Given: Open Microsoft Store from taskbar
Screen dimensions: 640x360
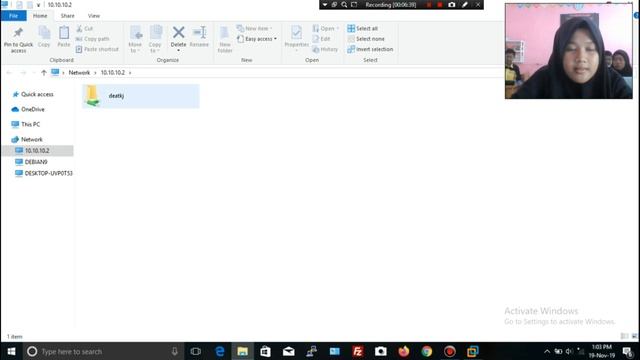Looking at the screenshot, I should pyautogui.click(x=265, y=351).
